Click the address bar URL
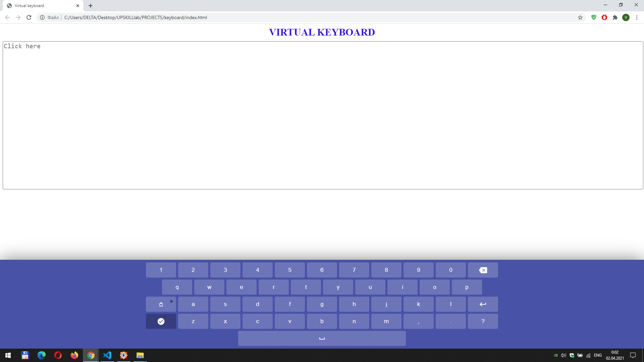The image size is (644, 362). [x=136, y=17]
